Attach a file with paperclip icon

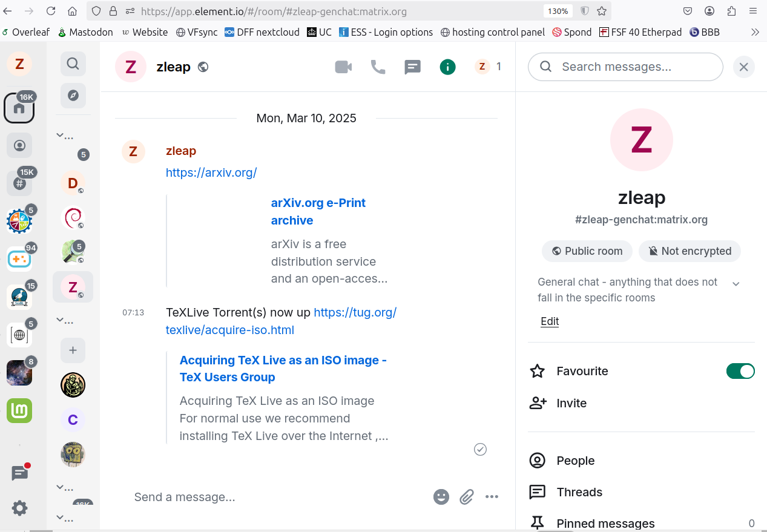[x=466, y=497]
